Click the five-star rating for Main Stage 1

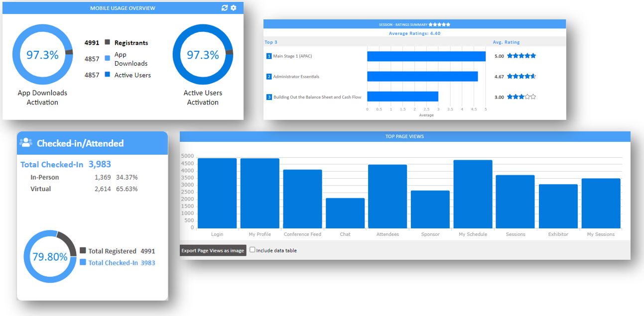click(x=521, y=56)
